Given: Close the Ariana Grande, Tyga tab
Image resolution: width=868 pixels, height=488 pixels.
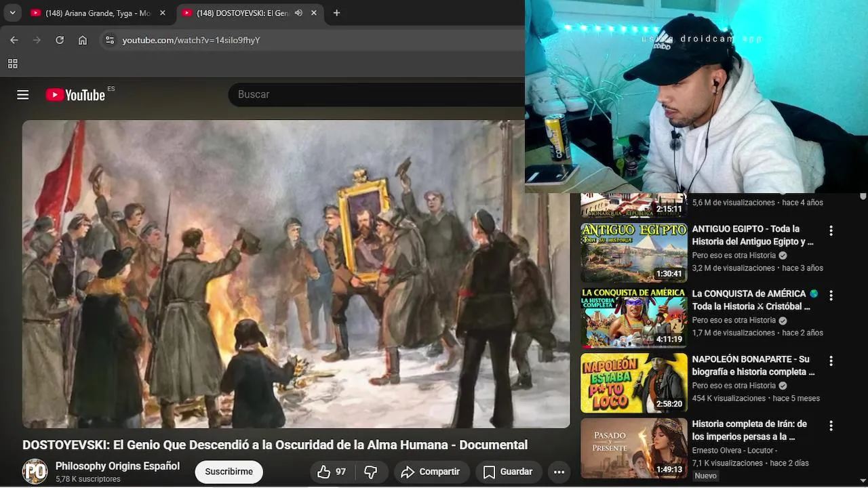Looking at the screenshot, I should click(162, 13).
